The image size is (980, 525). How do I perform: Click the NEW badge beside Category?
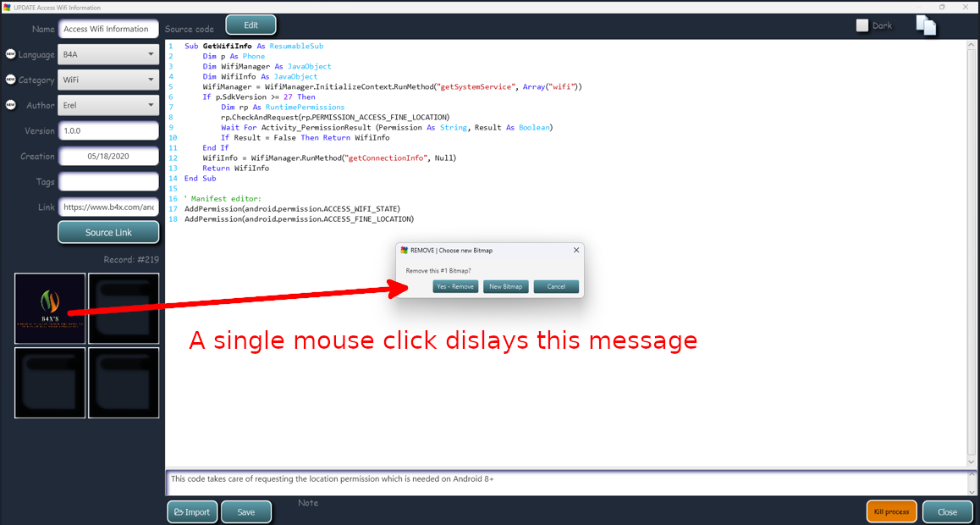point(11,80)
